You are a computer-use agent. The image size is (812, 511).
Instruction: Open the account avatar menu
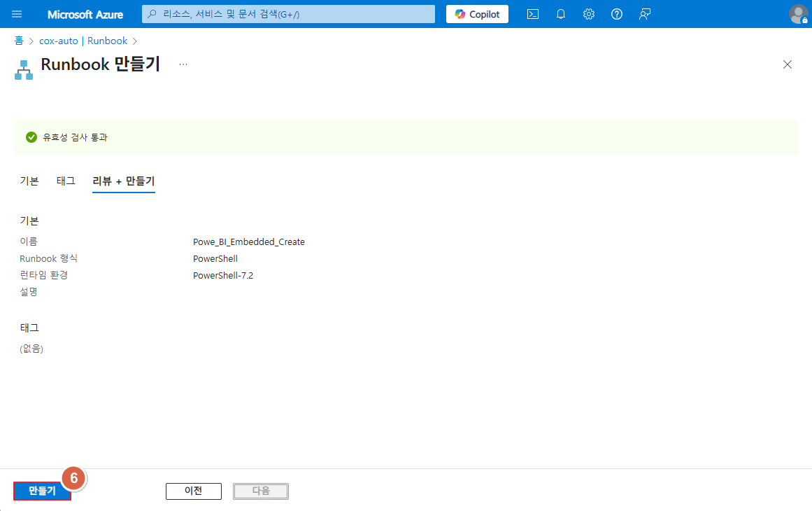pyautogui.click(x=798, y=14)
